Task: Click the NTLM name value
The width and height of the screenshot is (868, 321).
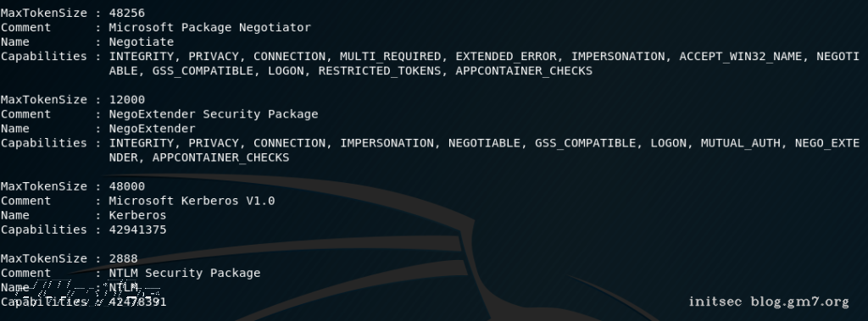Action: click(123, 287)
